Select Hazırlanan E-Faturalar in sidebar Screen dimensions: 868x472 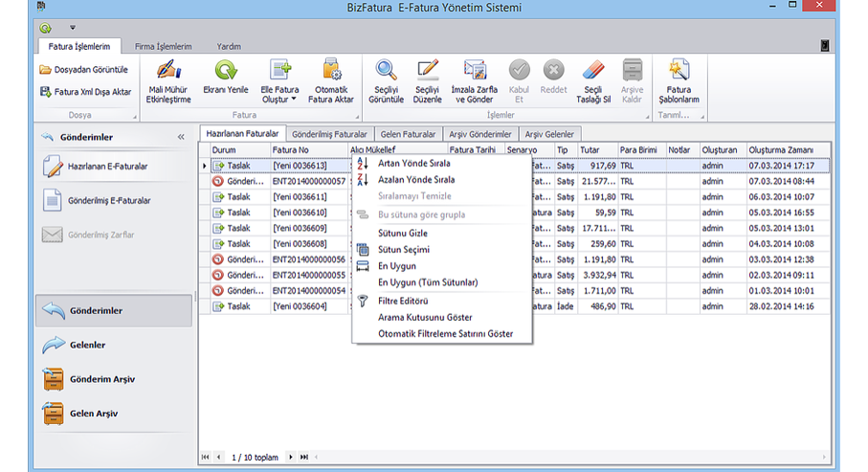(107, 167)
